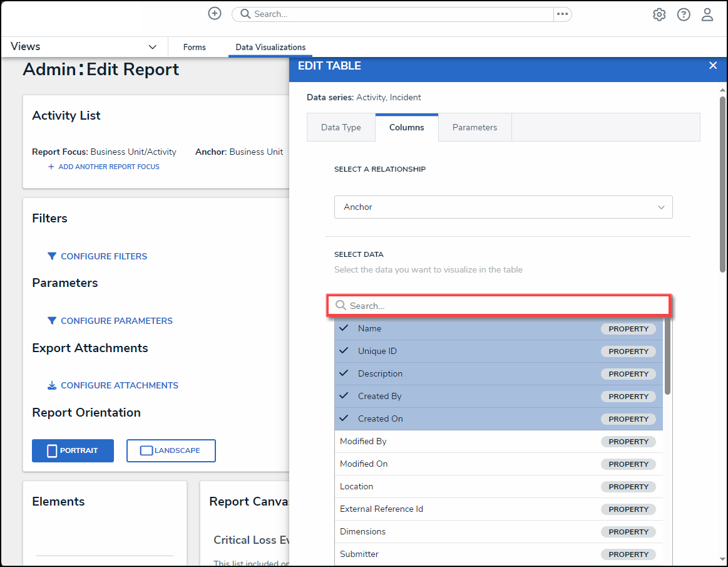The width and height of the screenshot is (728, 567).
Task: Open the help question mark icon
Action: click(684, 15)
